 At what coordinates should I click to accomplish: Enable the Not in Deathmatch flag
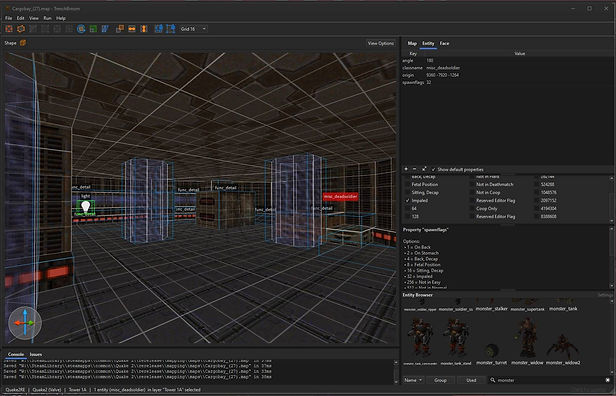pyautogui.click(x=472, y=184)
